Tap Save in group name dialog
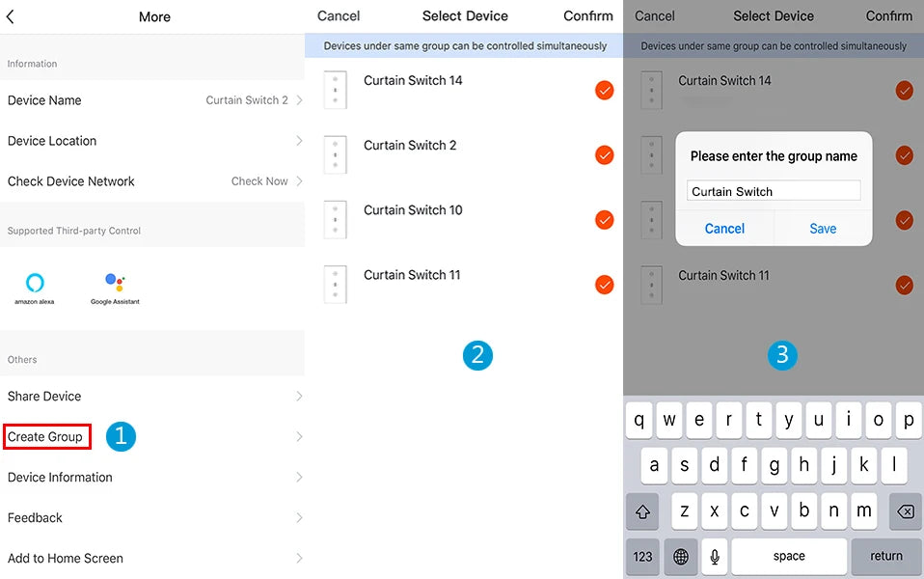 823,229
